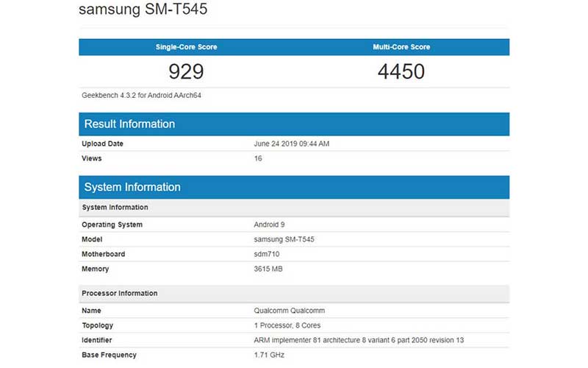This screenshot has width=588, height=368.
Task: Click the Model label
Action: [92, 239]
